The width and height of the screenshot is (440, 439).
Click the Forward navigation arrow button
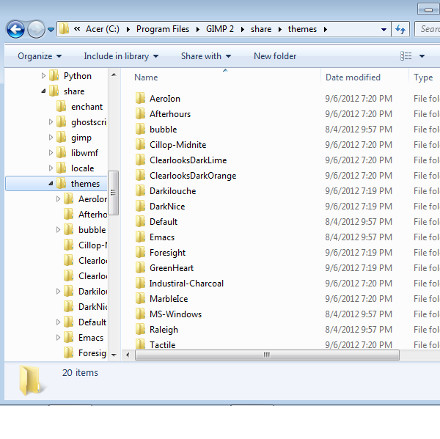36,29
